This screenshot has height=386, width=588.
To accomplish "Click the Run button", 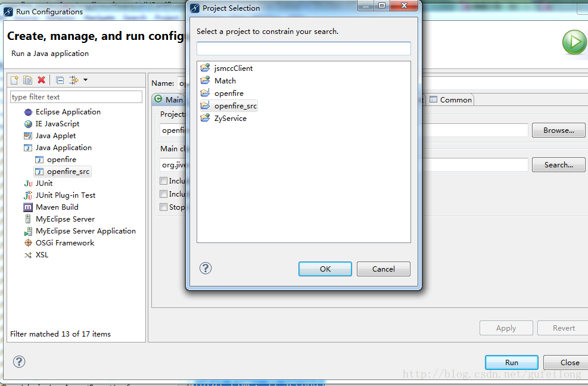I will pyautogui.click(x=512, y=362).
